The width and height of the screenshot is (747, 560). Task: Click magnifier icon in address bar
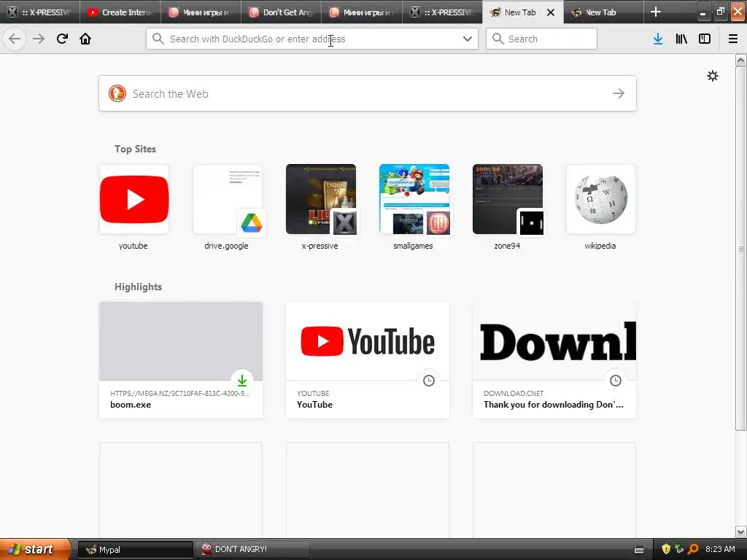[x=158, y=39]
